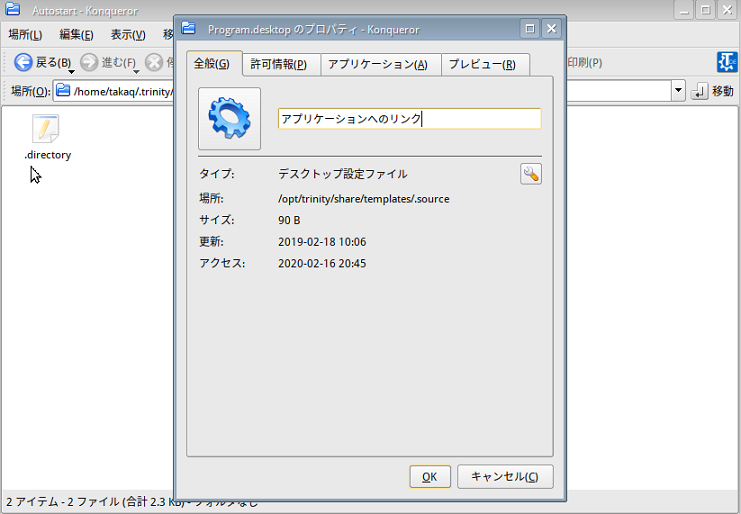Click the 進む(F) forward label
This screenshot has height=514, width=741.
(119, 62)
